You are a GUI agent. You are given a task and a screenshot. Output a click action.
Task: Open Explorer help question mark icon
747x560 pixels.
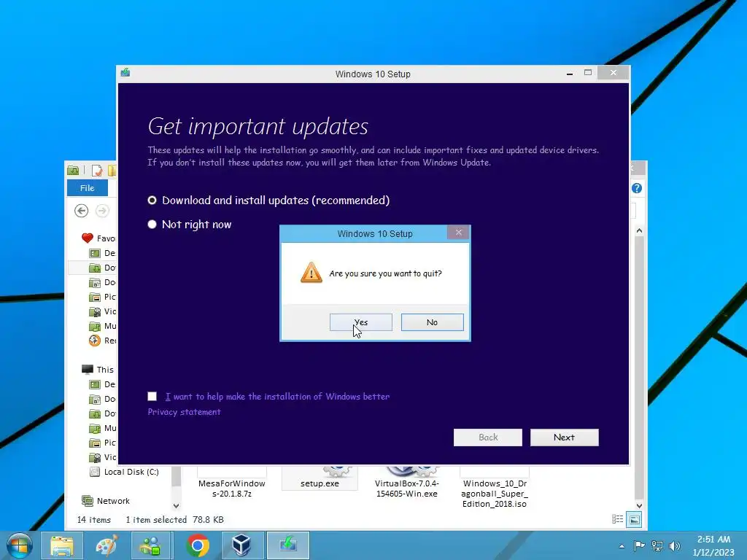pyautogui.click(x=636, y=188)
